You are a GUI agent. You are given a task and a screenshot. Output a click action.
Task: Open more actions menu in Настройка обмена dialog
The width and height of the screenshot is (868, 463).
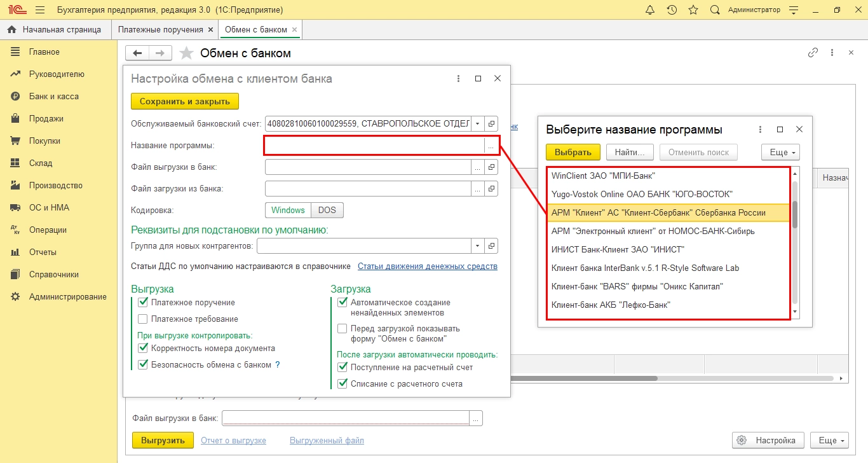click(458, 79)
